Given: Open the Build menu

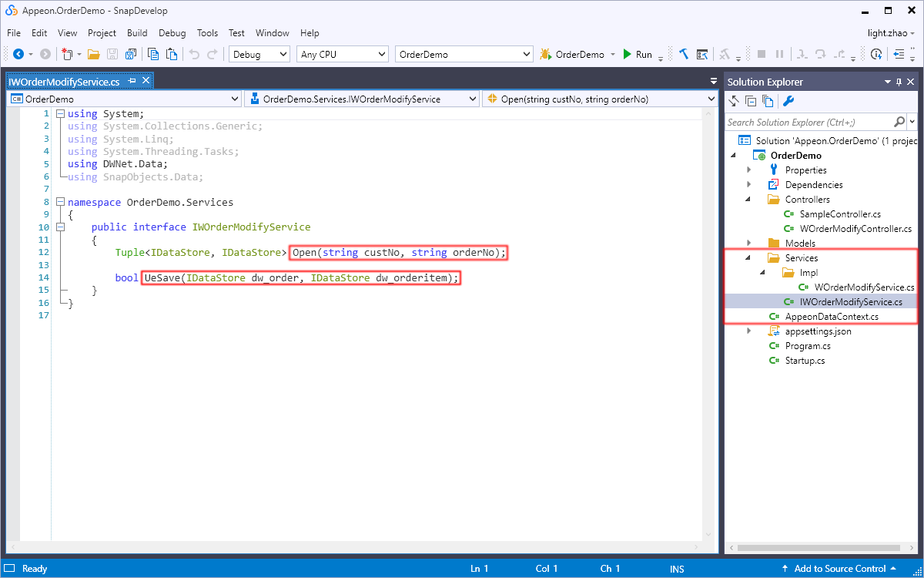Looking at the screenshot, I should tap(137, 33).
